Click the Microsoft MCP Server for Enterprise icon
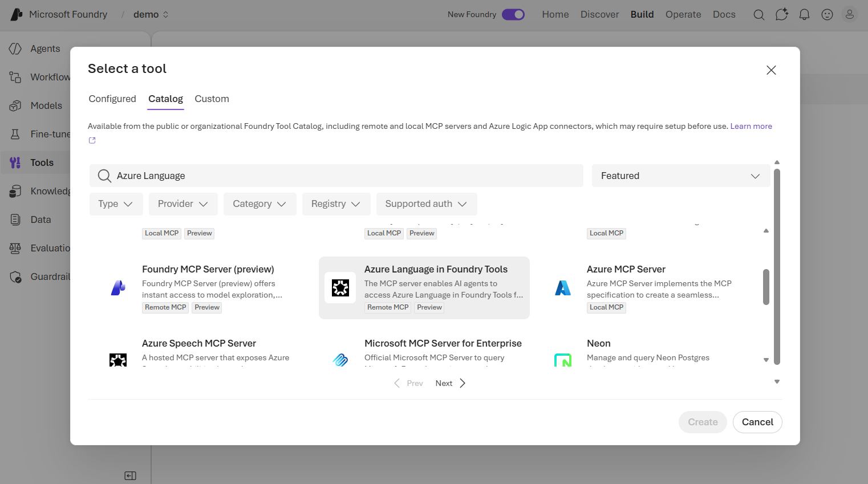The width and height of the screenshot is (868, 484). (x=340, y=360)
